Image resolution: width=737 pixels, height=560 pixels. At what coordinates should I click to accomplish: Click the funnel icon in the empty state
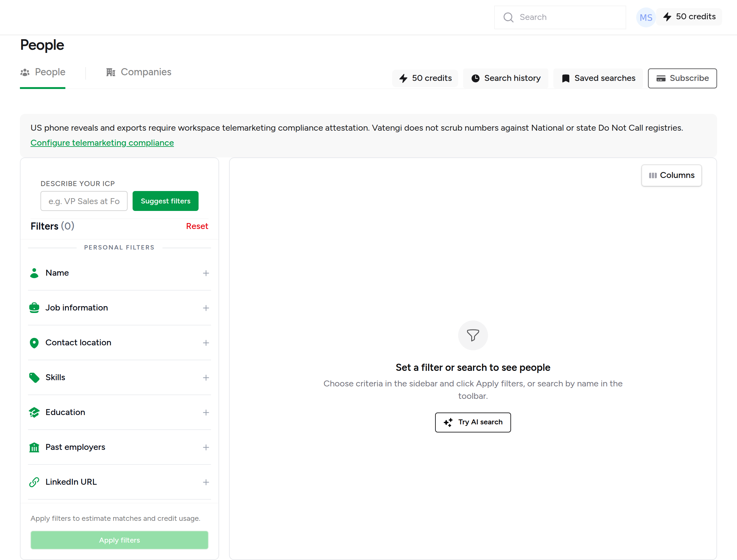click(x=473, y=335)
